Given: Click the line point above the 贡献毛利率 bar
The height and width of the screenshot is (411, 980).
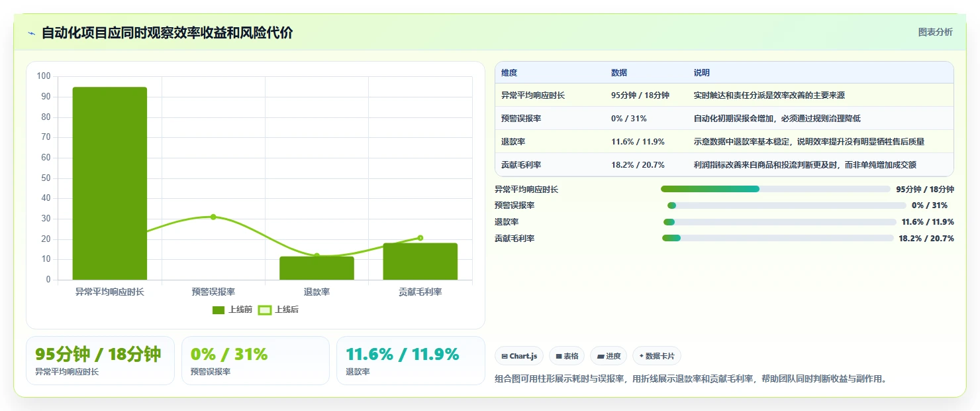Looking at the screenshot, I should pos(420,238).
